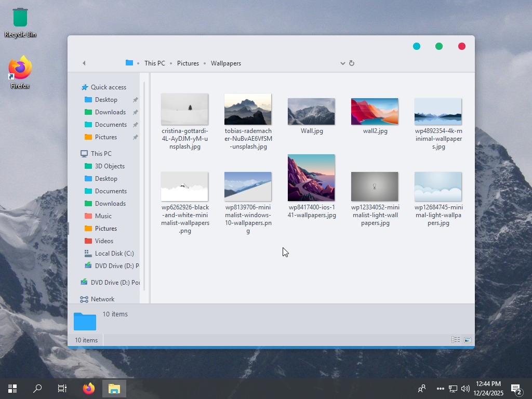Select the wall2.jpg thumbnail
Screen dimensions: 532x399
click(375, 112)
